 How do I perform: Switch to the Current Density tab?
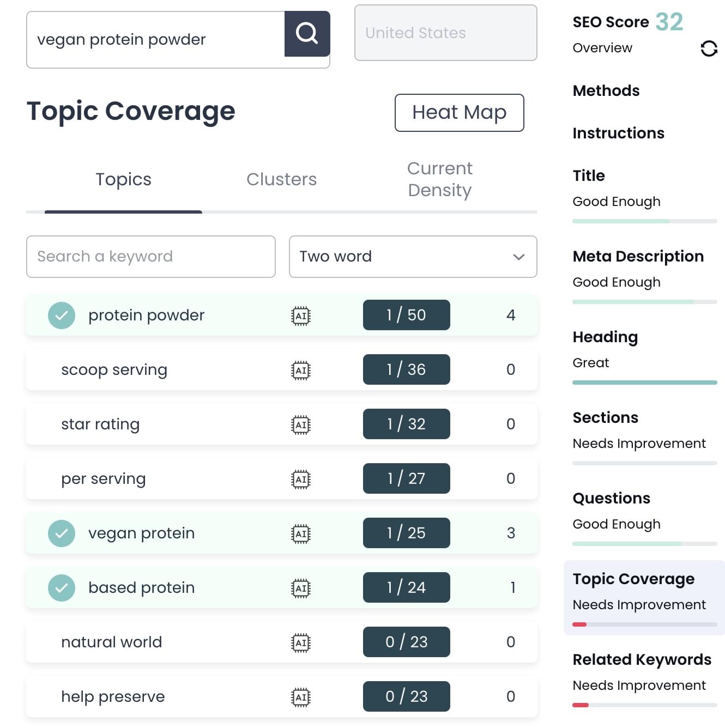(x=439, y=179)
